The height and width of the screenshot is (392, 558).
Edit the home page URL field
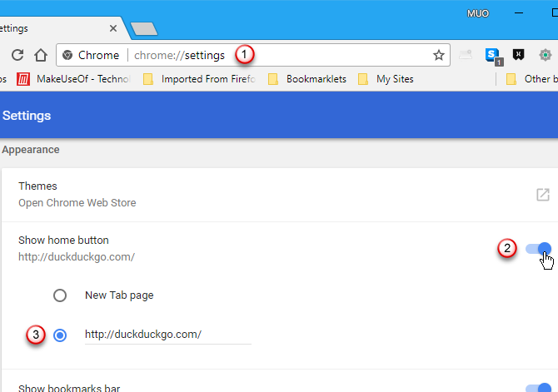coord(167,335)
